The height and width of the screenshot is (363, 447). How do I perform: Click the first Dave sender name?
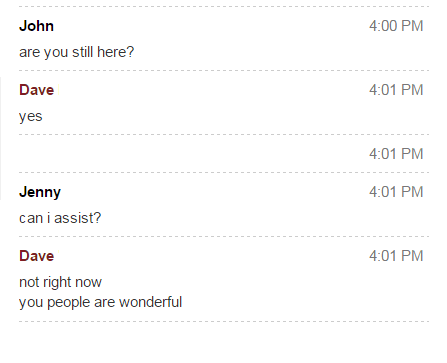click(x=37, y=90)
